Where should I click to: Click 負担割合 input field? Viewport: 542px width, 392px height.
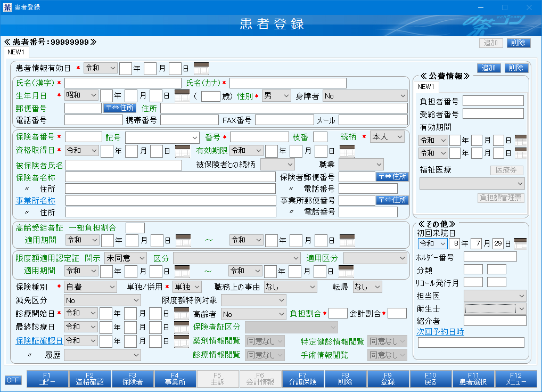point(338,313)
